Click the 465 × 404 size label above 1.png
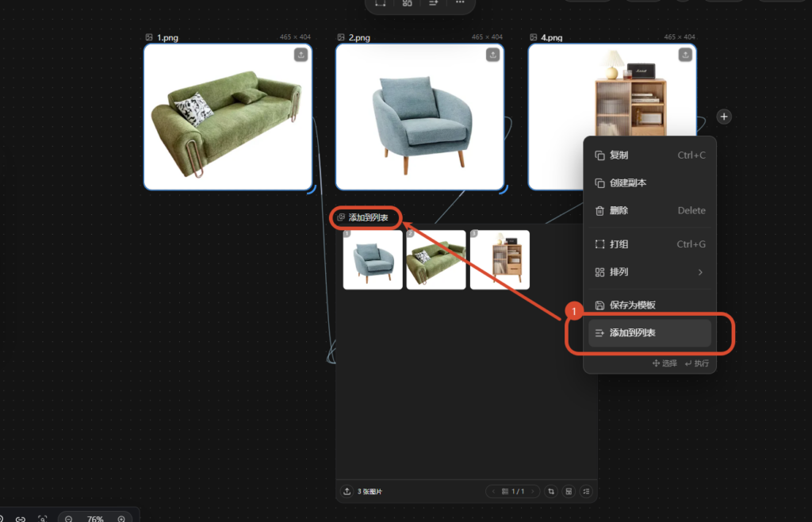 click(295, 37)
